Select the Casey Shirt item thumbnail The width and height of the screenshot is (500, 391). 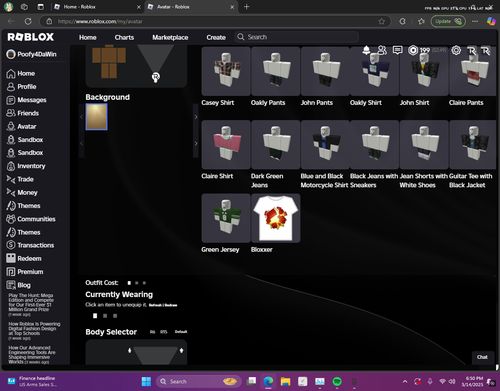226,71
